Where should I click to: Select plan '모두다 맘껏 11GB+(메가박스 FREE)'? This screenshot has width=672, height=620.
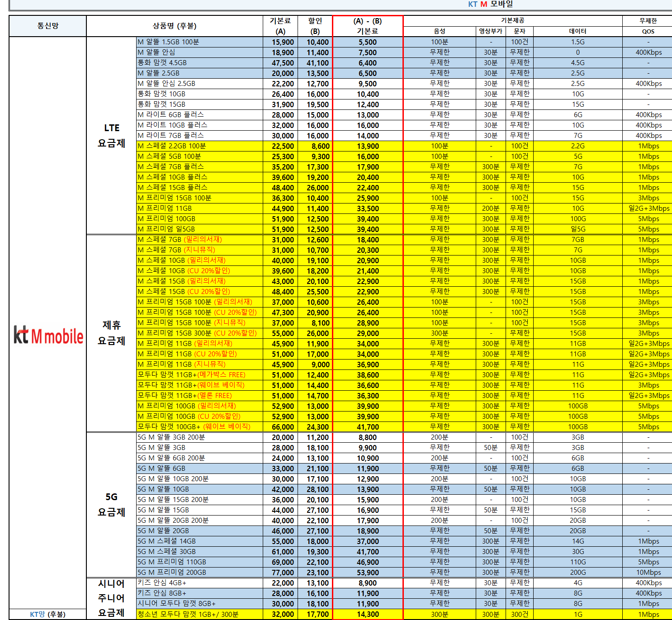tap(199, 375)
